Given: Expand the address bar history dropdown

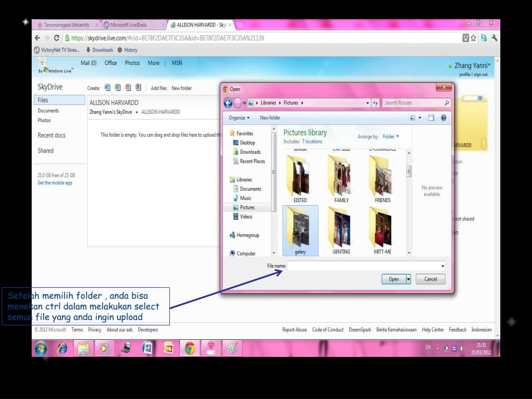Looking at the screenshot, I should tap(368, 103).
